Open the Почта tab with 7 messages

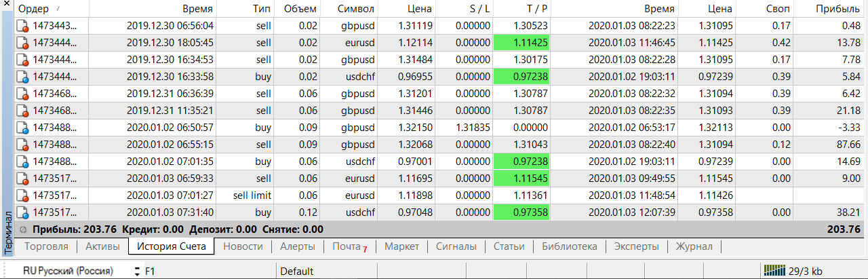[349, 246]
